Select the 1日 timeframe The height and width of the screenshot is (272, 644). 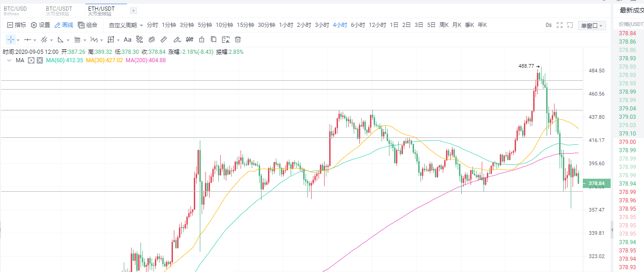394,25
